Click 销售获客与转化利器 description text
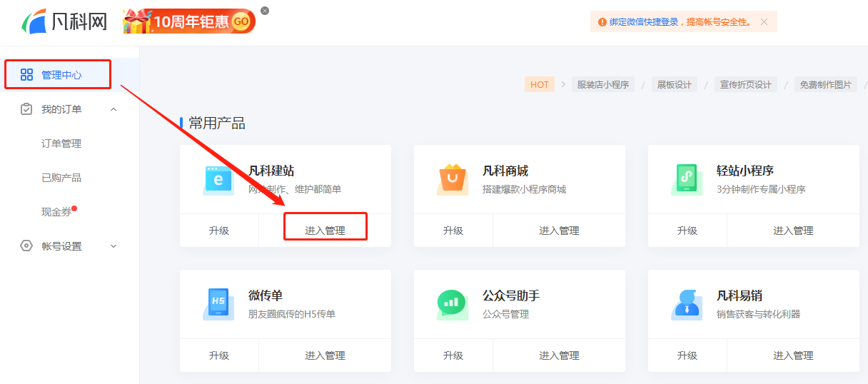The width and height of the screenshot is (868, 384). (758, 314)
